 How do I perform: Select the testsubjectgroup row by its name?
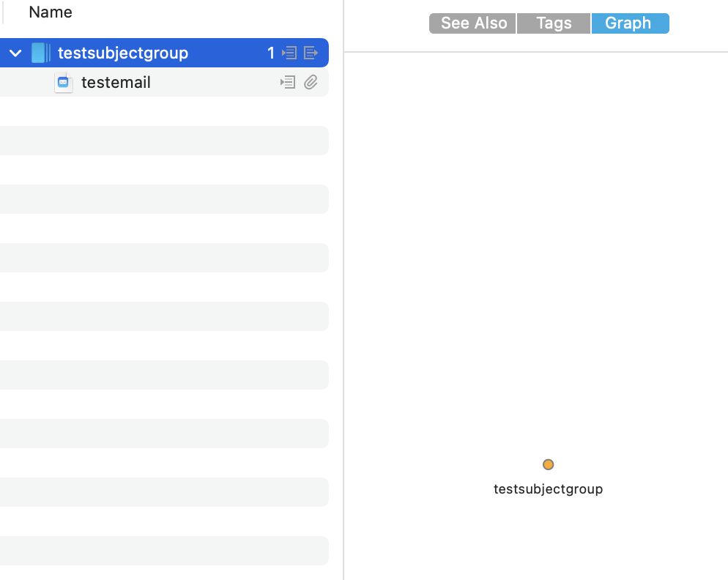click(x=122, y=53)
